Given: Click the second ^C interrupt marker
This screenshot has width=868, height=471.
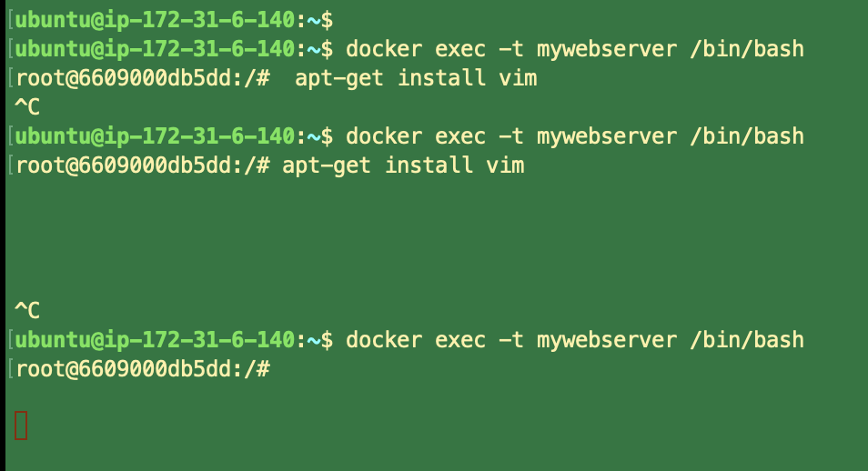Looking at the screenshot, I should click(27, 311).
